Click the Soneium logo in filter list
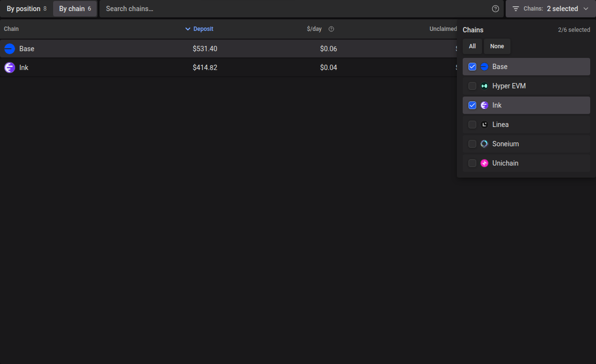Screen dimensions: 596x364 click(484, 144)
